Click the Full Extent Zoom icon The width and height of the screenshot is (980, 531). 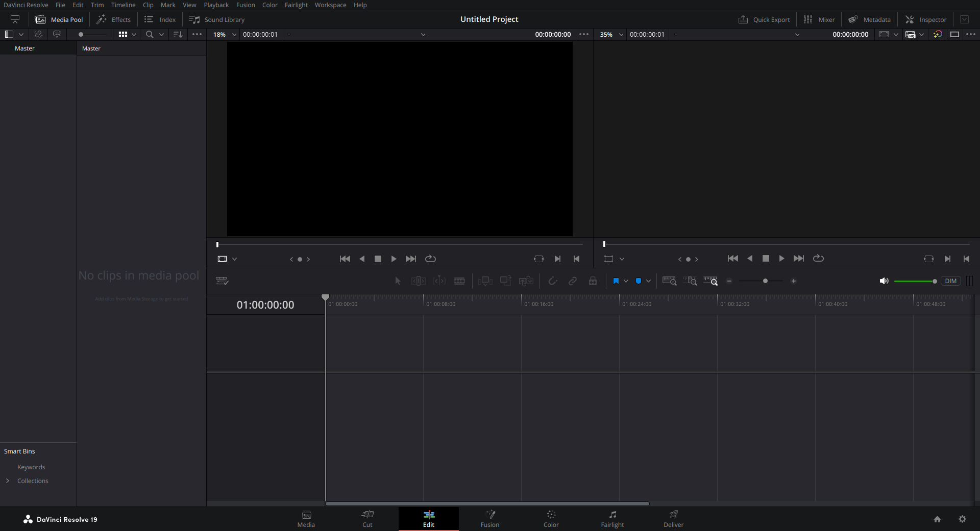(669, 281)
